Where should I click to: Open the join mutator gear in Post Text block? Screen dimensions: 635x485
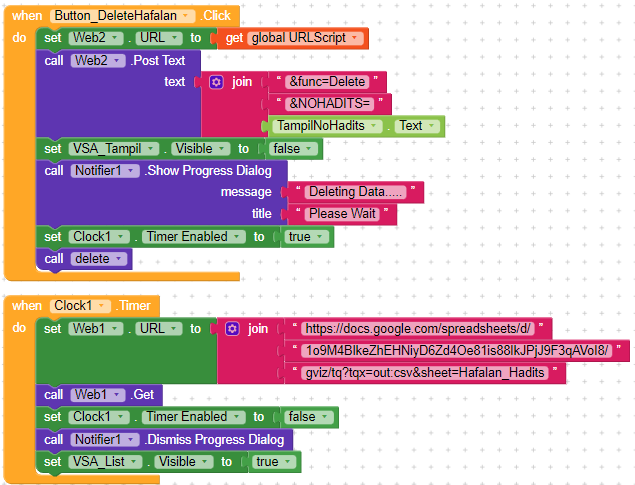[216, 82]
